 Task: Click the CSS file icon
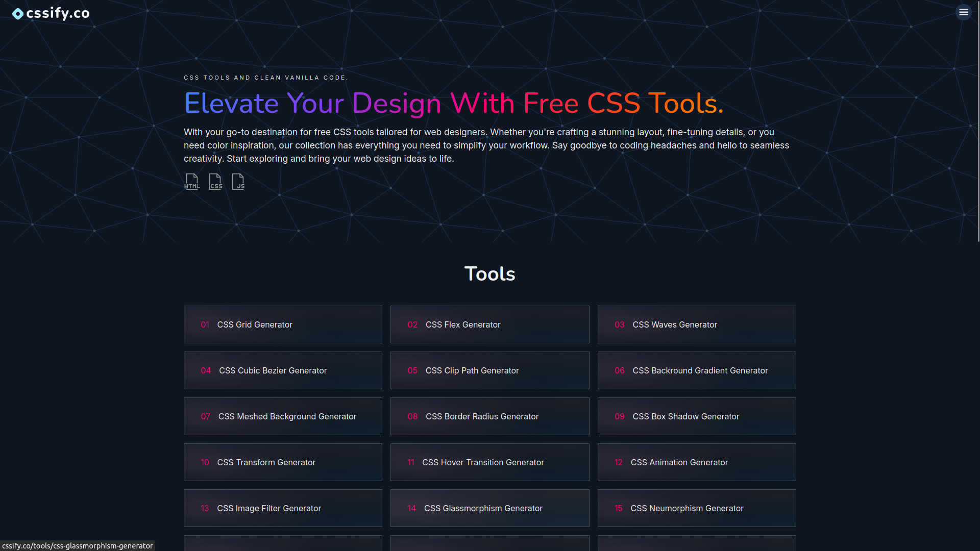coord(215,182)
